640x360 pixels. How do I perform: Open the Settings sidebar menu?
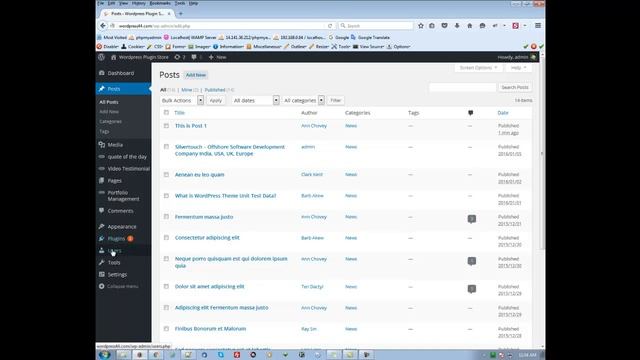tap(117, 274)
